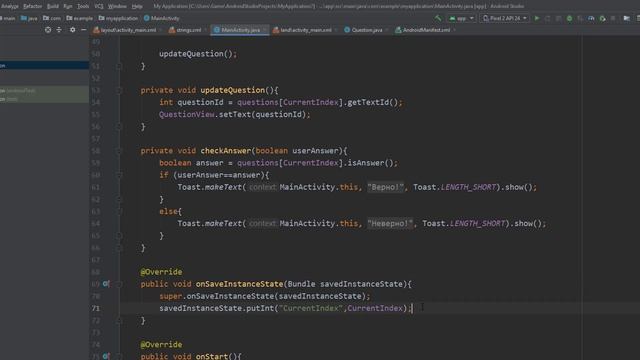Click the Make Project hammer icon

438,18
